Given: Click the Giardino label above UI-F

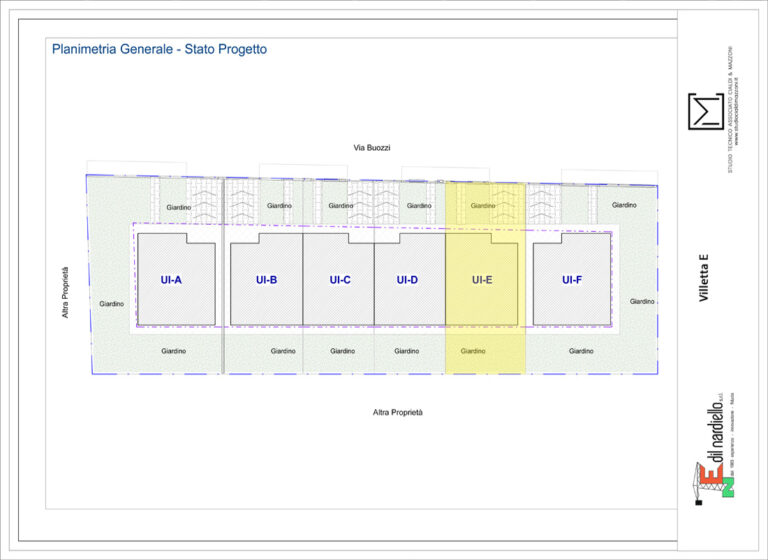Looking at the screenshot, I should click(x=624, y=205).
